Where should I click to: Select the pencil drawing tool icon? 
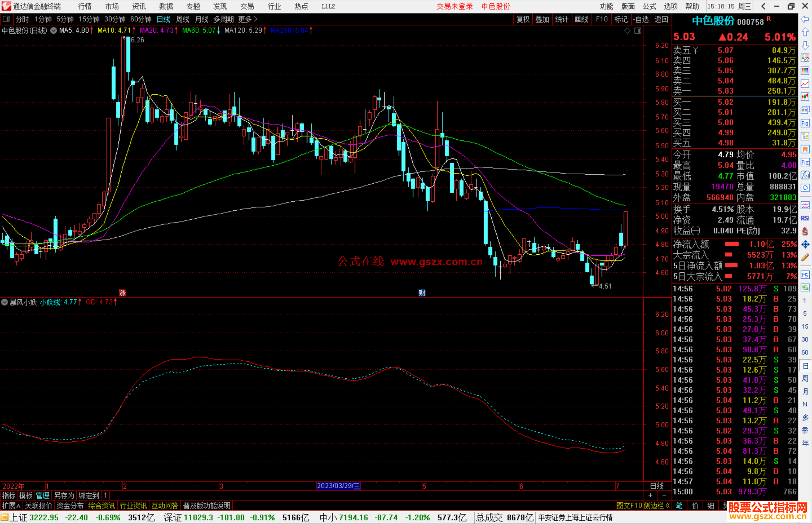click(805, 257)
